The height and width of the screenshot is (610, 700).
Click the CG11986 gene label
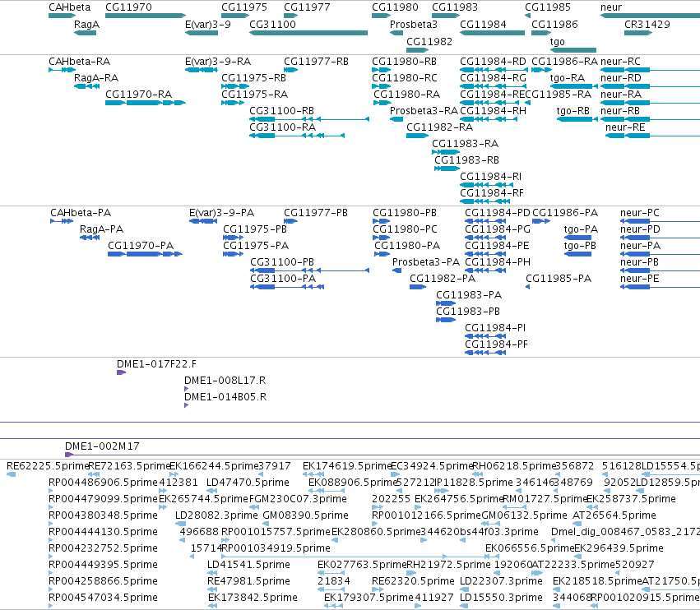(554, 25)
